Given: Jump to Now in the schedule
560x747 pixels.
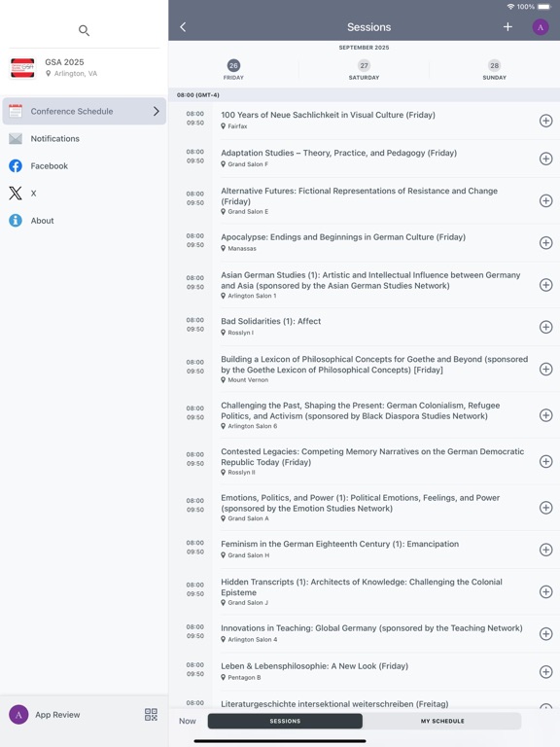Looking at the screenshot, I should click(187, 721).
